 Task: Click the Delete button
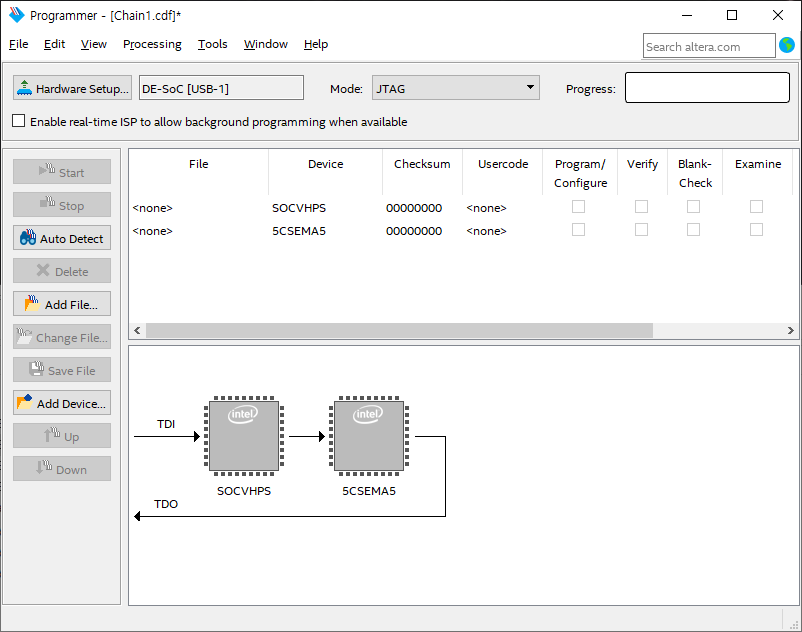tap(62, 271)
